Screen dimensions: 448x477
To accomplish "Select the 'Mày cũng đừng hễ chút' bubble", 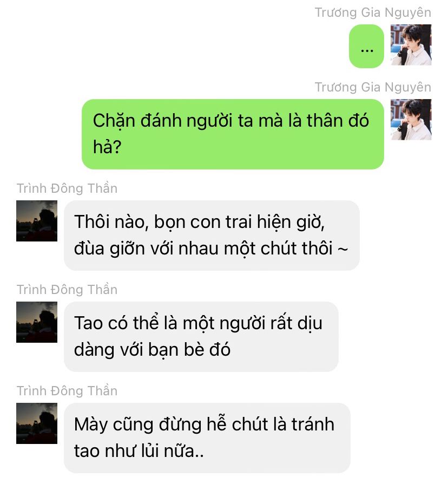I will click(207, 438).
